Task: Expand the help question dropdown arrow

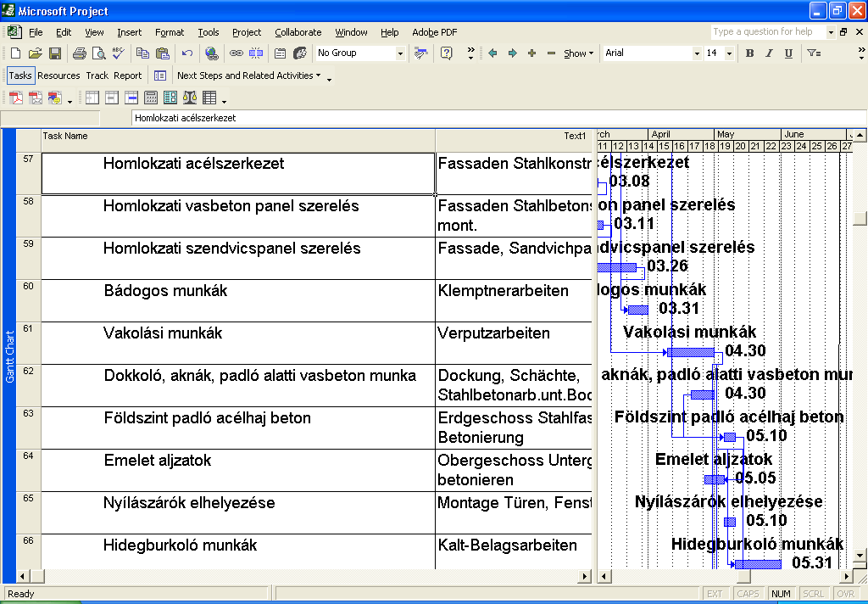Action: coord(831,32)
